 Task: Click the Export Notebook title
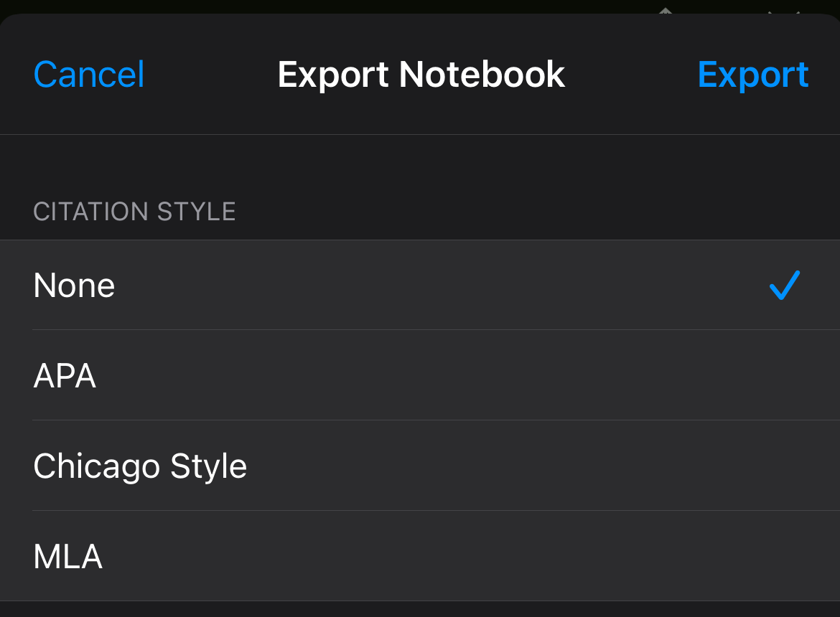point(421,75)
